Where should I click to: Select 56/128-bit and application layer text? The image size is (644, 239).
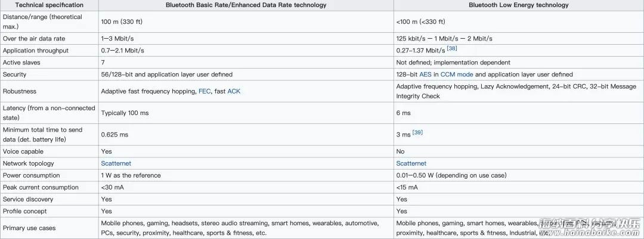pyautogui.click(x=167, y=75)
